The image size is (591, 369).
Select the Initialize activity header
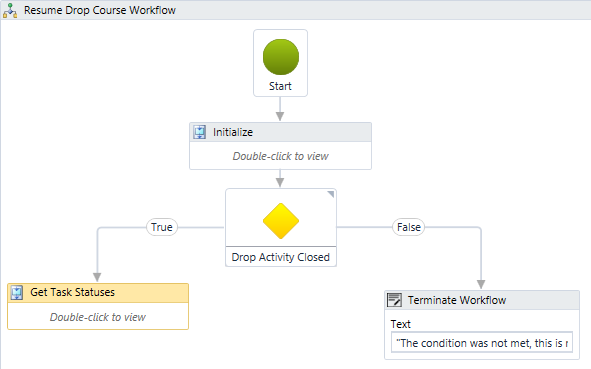click(280, 132)
